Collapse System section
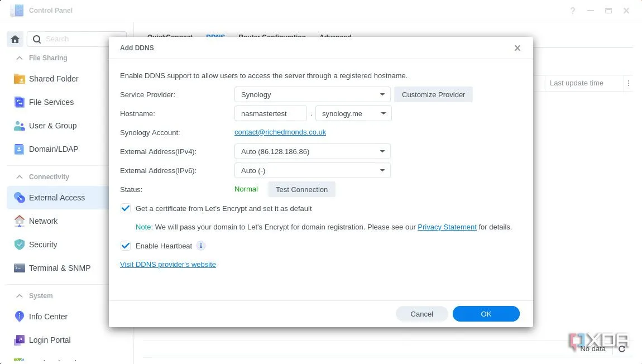The height and width of the screenshot is (364, 642). tap(19, 296)
